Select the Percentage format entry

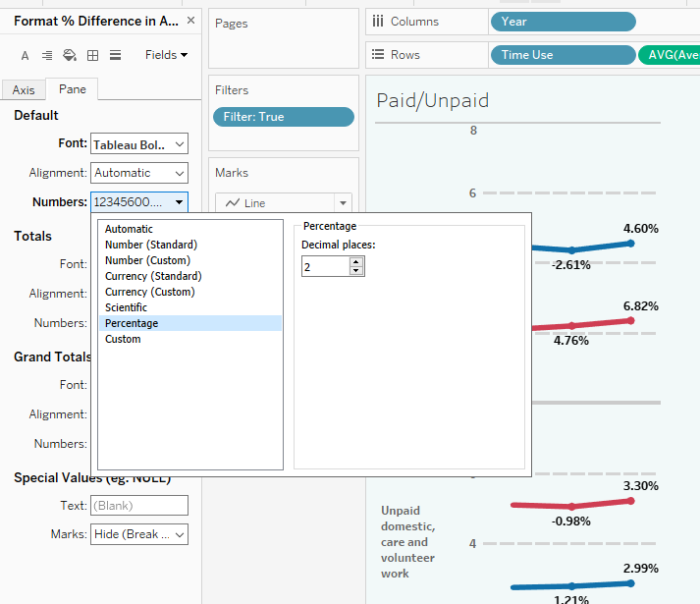pos(190,323)
